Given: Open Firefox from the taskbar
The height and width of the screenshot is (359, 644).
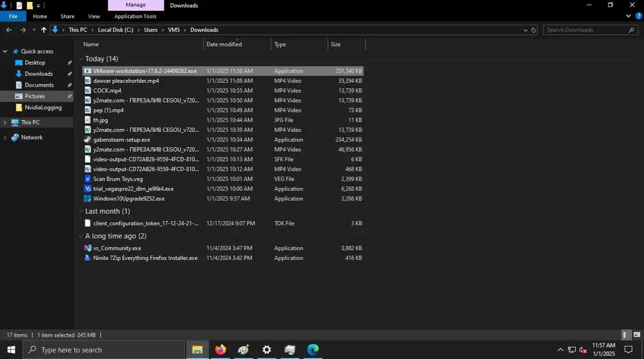Looking at the screenshot, I should click(220, 350).
